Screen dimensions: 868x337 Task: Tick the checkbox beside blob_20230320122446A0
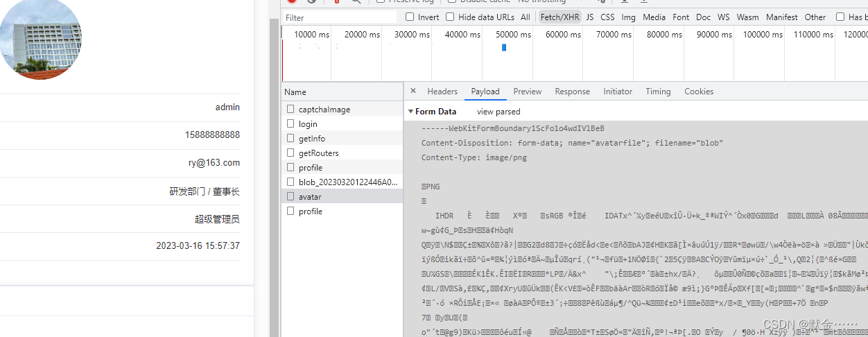(291, 182)
